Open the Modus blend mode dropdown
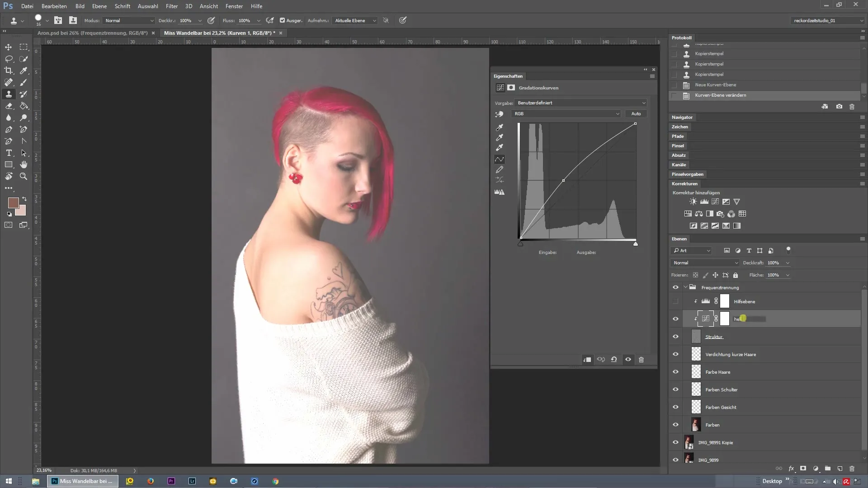The height and width of the screenshot is (488, 868). pos(129,21)
